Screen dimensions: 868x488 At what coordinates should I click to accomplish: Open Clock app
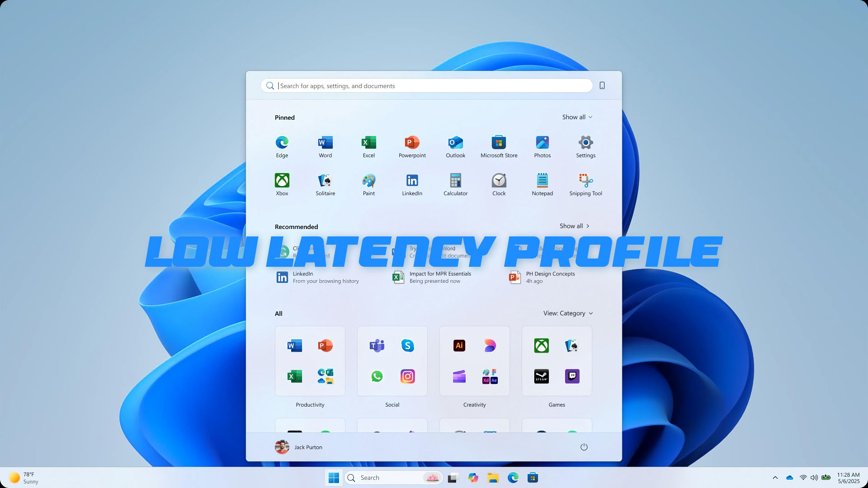point(499,185)
